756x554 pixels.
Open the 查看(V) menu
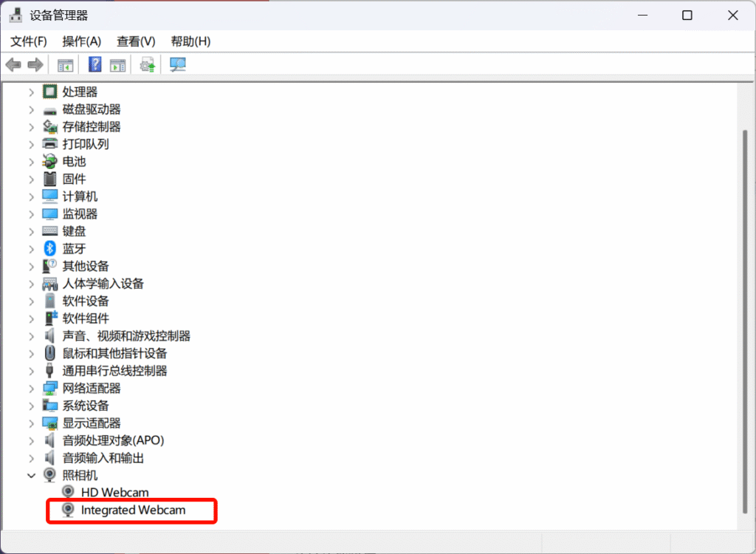(x=136, y=41)
